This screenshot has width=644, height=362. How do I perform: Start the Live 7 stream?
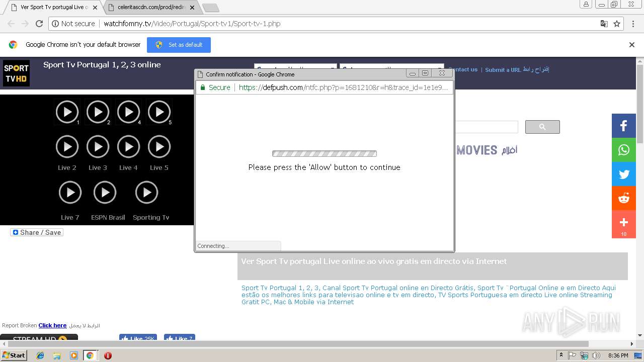[70, 193]
